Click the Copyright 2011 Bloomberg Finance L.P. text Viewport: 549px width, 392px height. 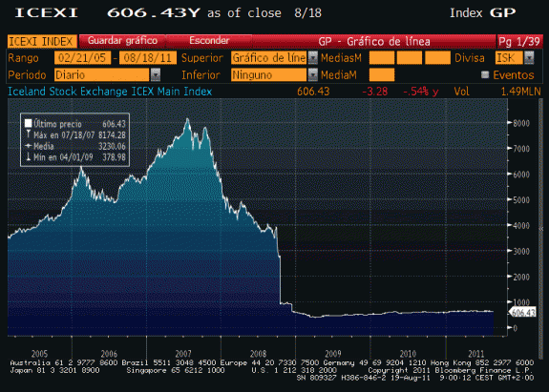pyautogui.click(x=451, y=370)
